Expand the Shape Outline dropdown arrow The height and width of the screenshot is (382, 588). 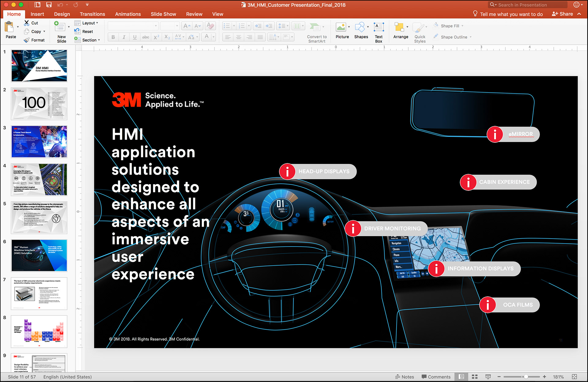[470, 37]
